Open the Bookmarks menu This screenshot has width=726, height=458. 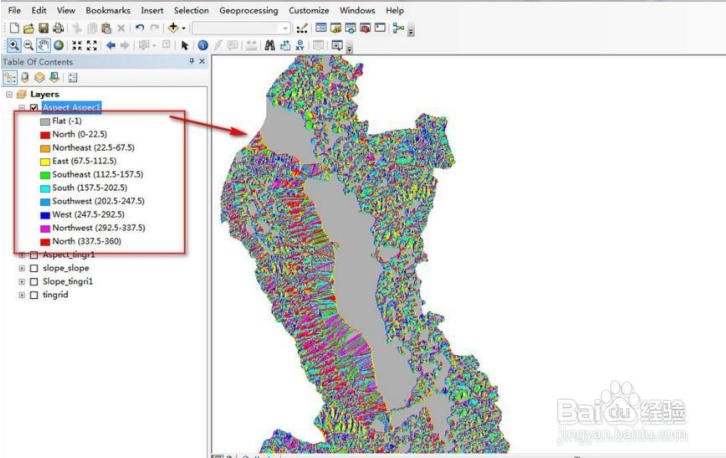coord(108,10)
